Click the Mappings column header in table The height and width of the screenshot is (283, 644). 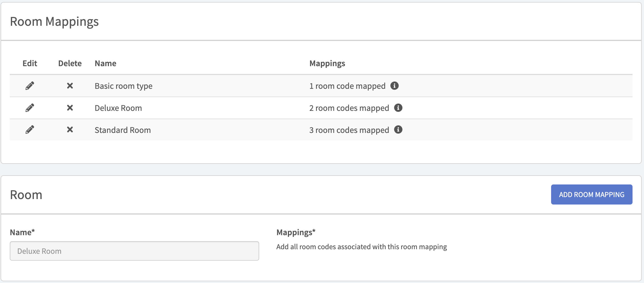327,63
